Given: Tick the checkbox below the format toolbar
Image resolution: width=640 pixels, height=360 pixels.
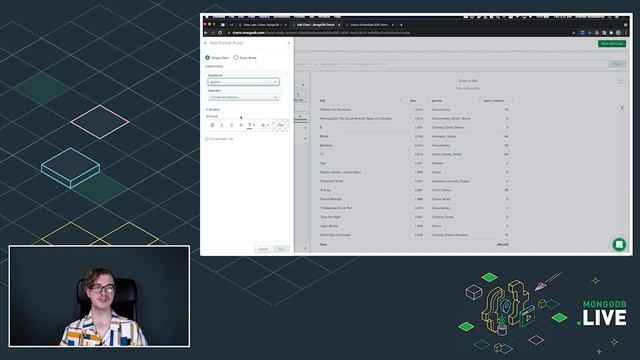Looking at the screenshot, I should 207,139.
